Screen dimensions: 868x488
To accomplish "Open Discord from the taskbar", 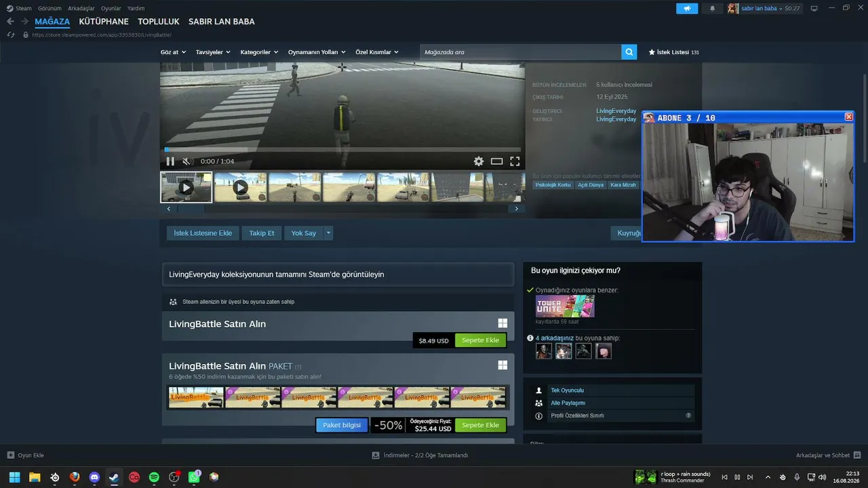I will point(94,477).
